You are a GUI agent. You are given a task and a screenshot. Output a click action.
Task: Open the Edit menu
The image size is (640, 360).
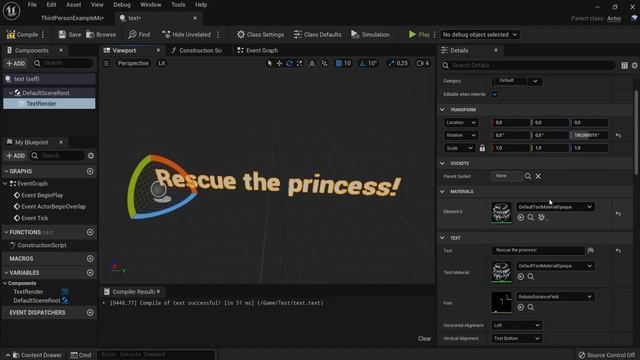coord(51,5)
